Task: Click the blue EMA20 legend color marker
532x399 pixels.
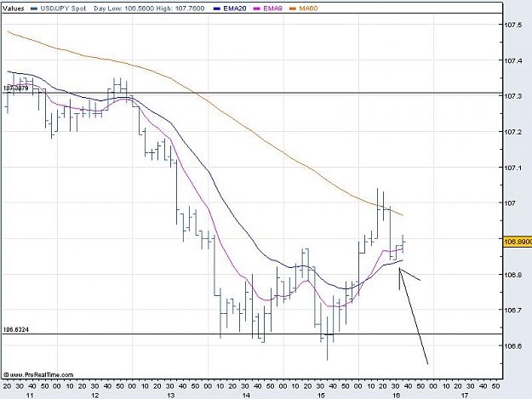Action: pos(217,9)
